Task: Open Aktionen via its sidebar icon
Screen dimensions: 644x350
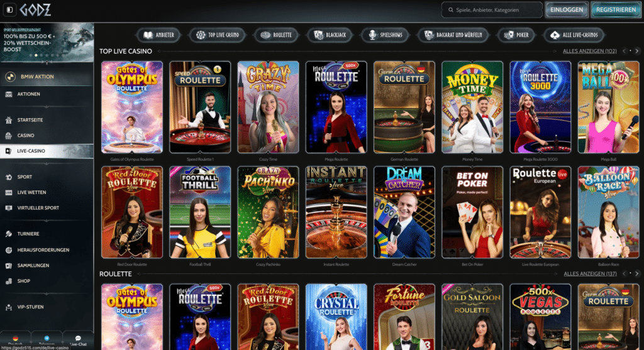Action: (x=9, y=94)
